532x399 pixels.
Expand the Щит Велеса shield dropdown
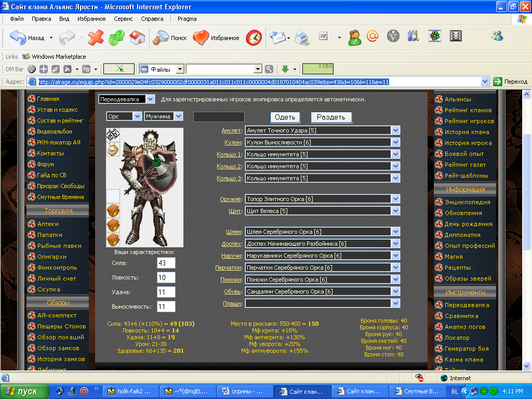[395, 211]
